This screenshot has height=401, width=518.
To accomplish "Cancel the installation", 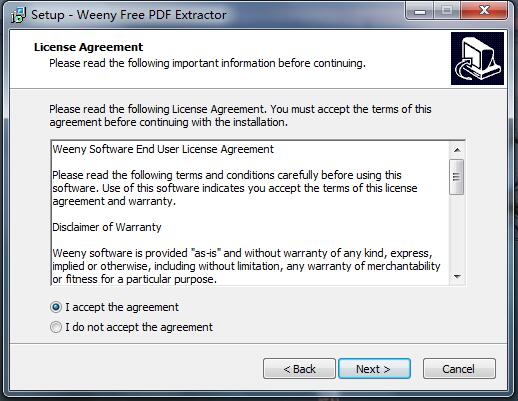I will point(459,369).
